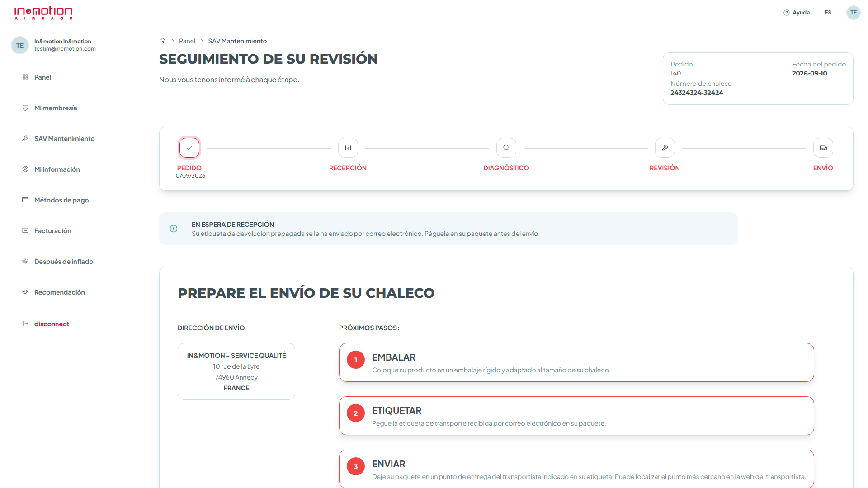This screenshot has width=868, height=488.
Task: Select SAV Mantenimiento in the sidebar
Action: [64, 139]
